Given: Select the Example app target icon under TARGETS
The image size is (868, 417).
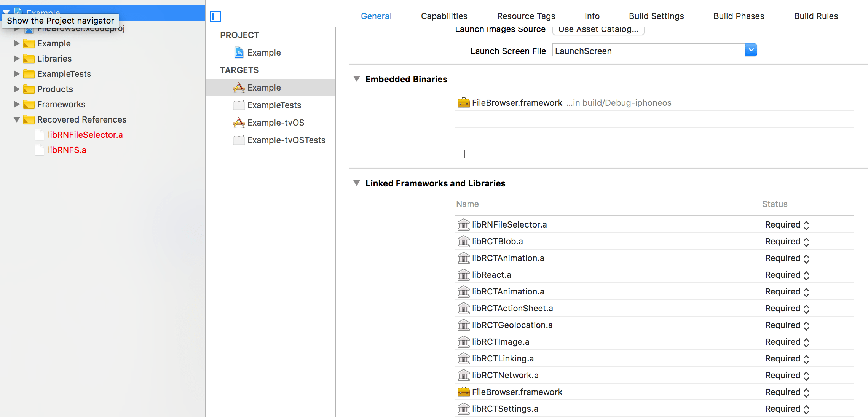Looking at the screenshot, I should coord(238,87).
